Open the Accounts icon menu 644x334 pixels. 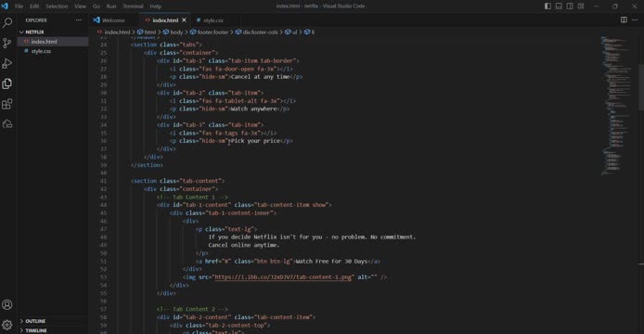7,305
